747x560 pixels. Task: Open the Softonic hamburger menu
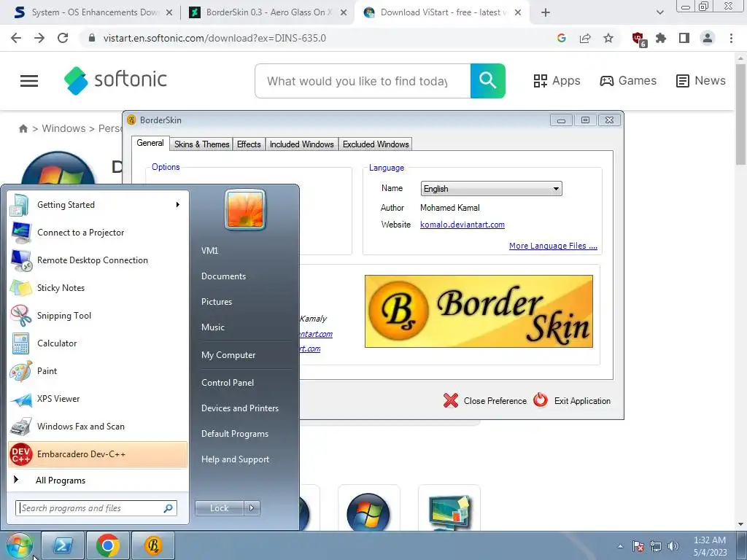[x=29, y=81]
